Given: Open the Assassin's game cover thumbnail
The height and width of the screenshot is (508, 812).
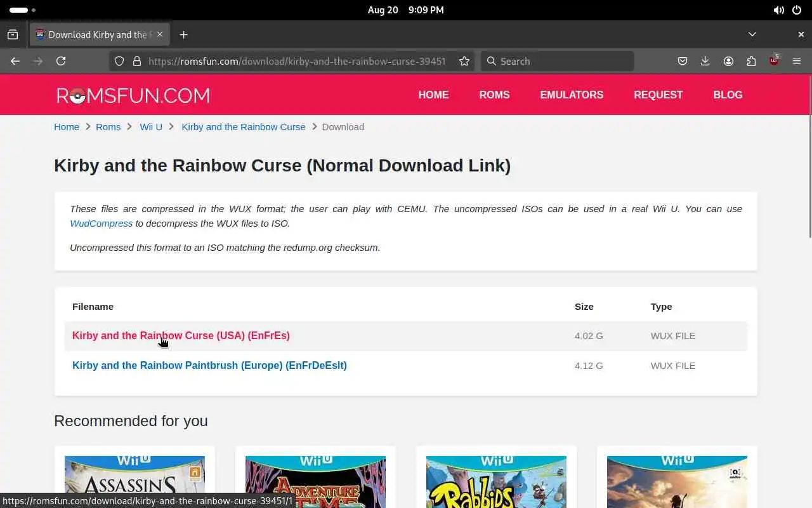Looking at the screenshot, I should (x=134, y=482).
